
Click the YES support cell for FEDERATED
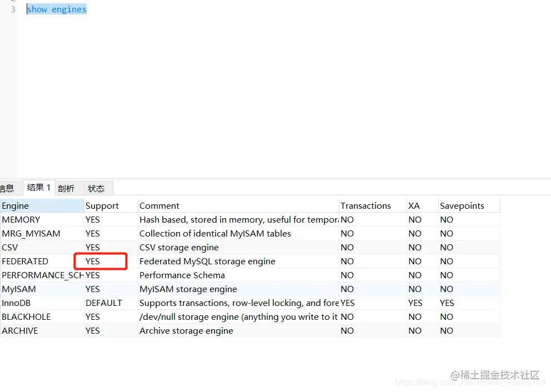tap(111, 262)
